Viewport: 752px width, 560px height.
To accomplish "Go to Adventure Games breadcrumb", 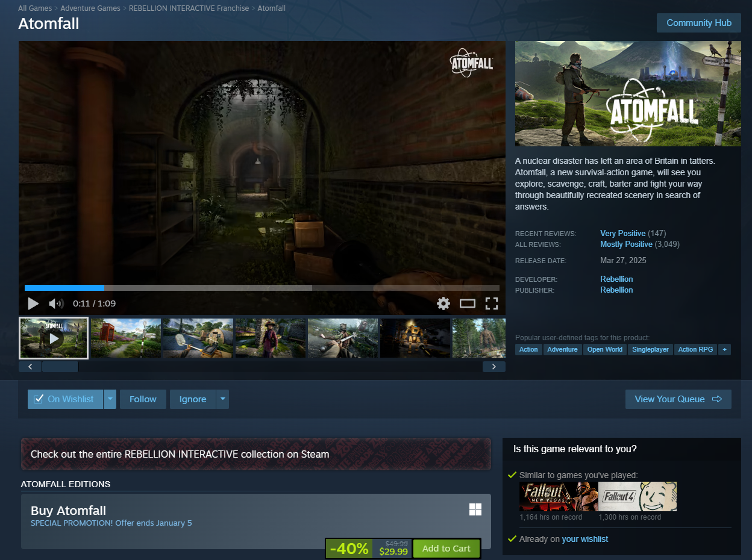I will click(x=90, y=8).
